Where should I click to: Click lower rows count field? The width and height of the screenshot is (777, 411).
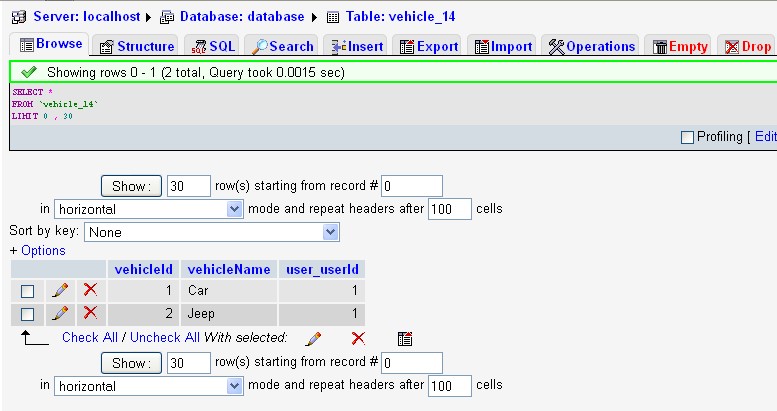(189, 363)
